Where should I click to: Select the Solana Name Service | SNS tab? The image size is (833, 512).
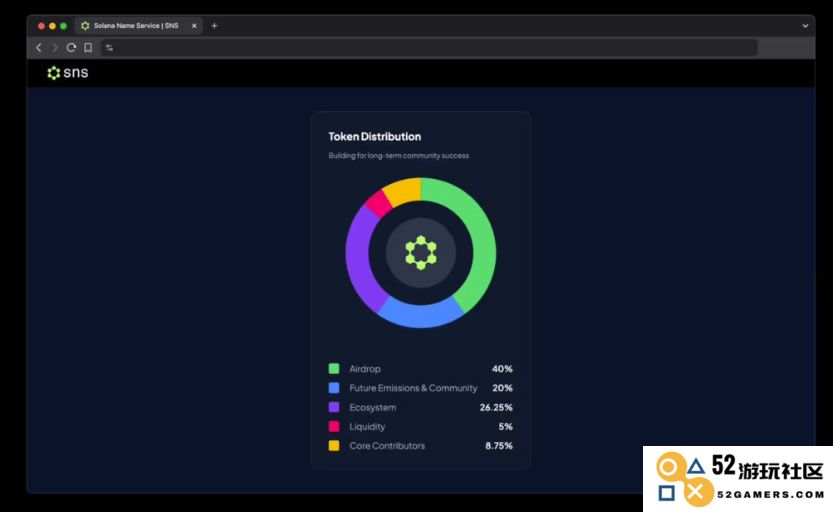(139, 25)
